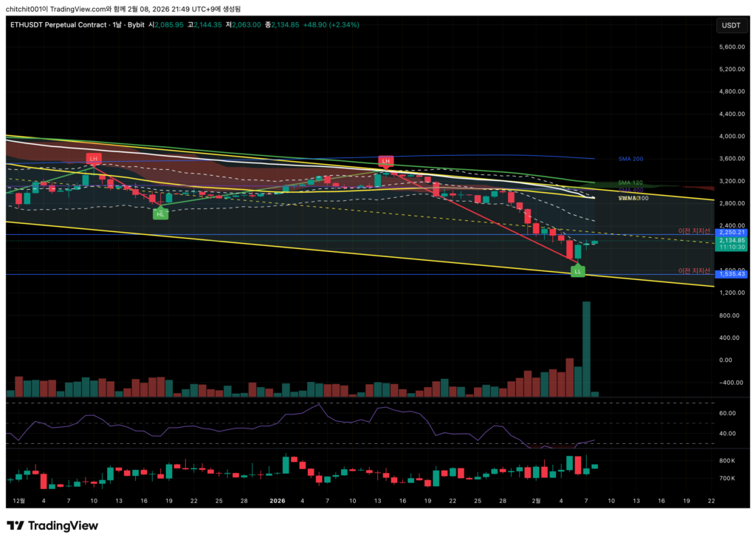Click the 2026 label on time axis
The width and height of the screenshot is (756, 543).
point(277,500)
